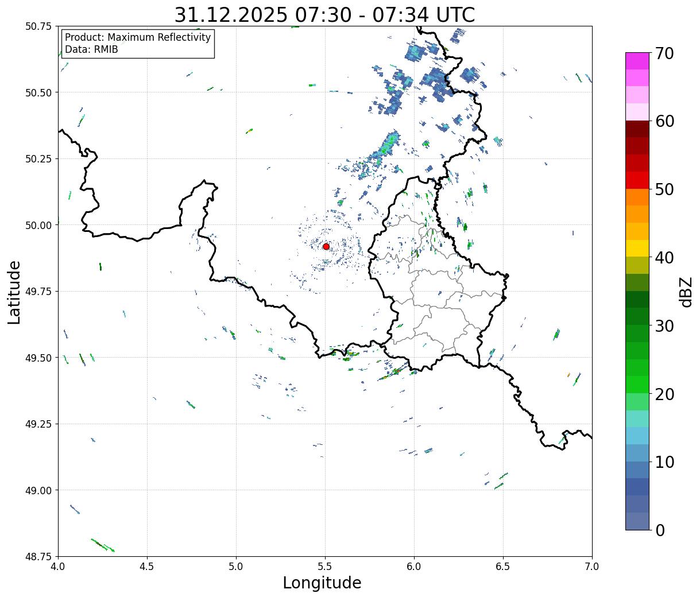Image resolution: width=700 pixels, height=597 pixels.
Task: Click the bright green 20 dBZ band
Action: (x=637, y=385)
